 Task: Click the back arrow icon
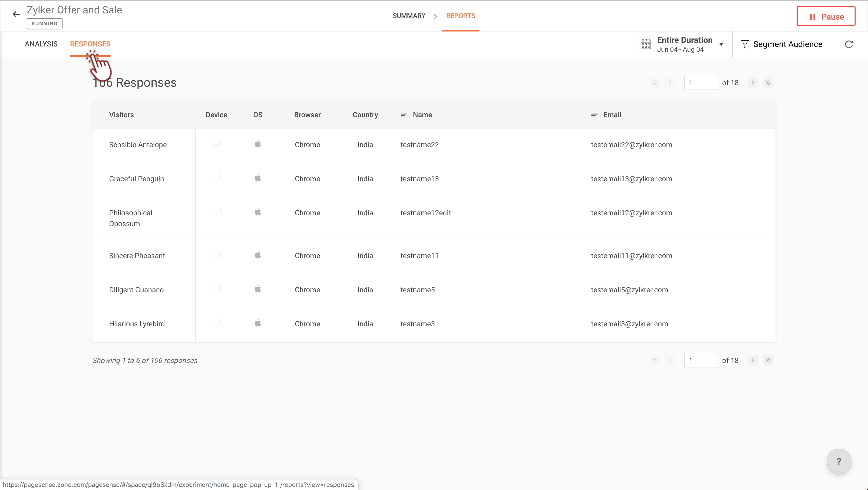click(x=16, y=14)
